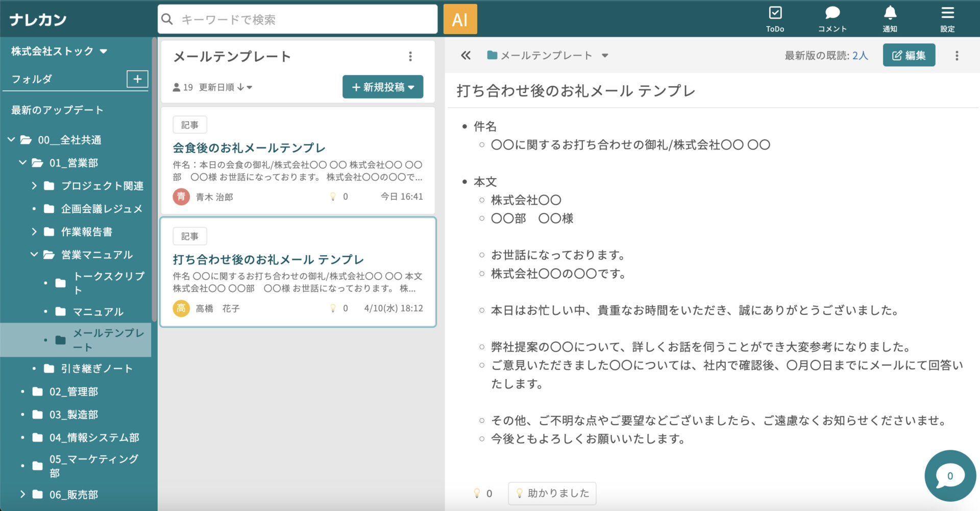Screen dimensions: 980x511
Task: Click members icon showing 19
Action: point(177,87)
